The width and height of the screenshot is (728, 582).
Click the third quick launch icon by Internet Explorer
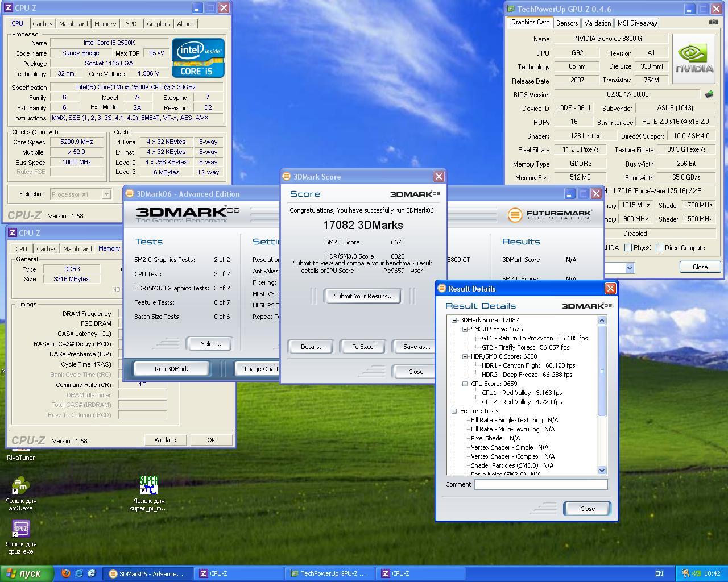tap(92, 573)
